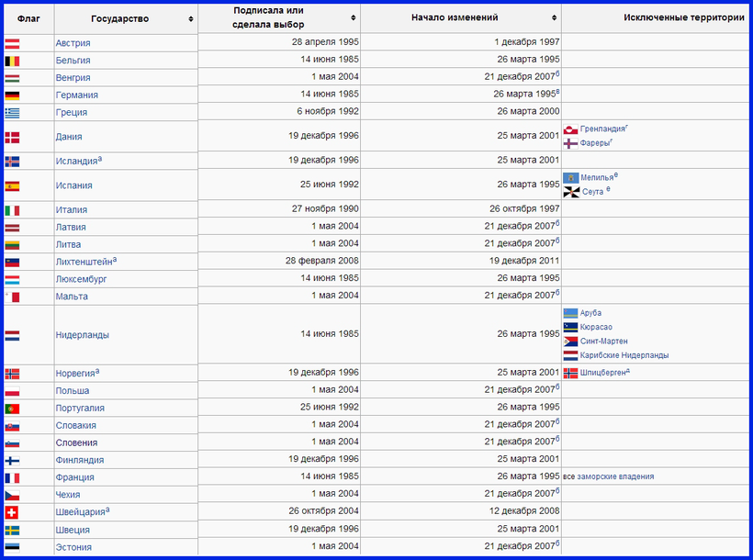This screenshot has height=560, width=753.
Task: Sort table by Государство column
Action: pyautogui.click(x=190, y=18)
